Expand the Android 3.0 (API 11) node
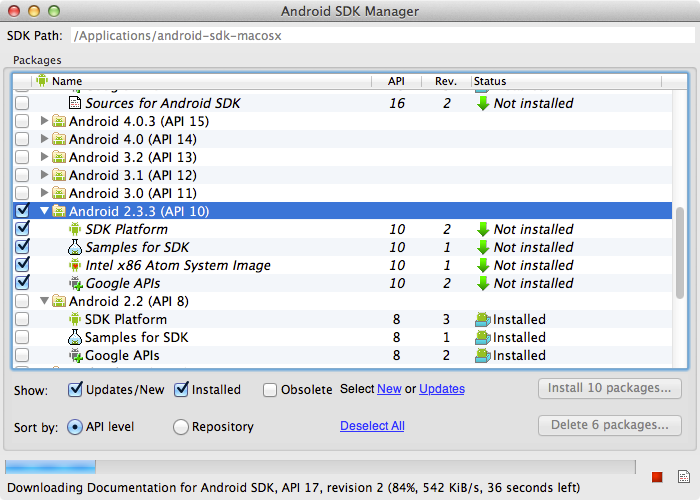700x500 pixels. click(44, 192)
